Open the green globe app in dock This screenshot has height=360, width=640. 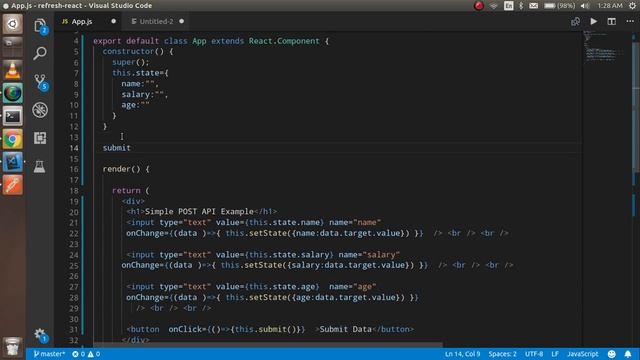13,93
